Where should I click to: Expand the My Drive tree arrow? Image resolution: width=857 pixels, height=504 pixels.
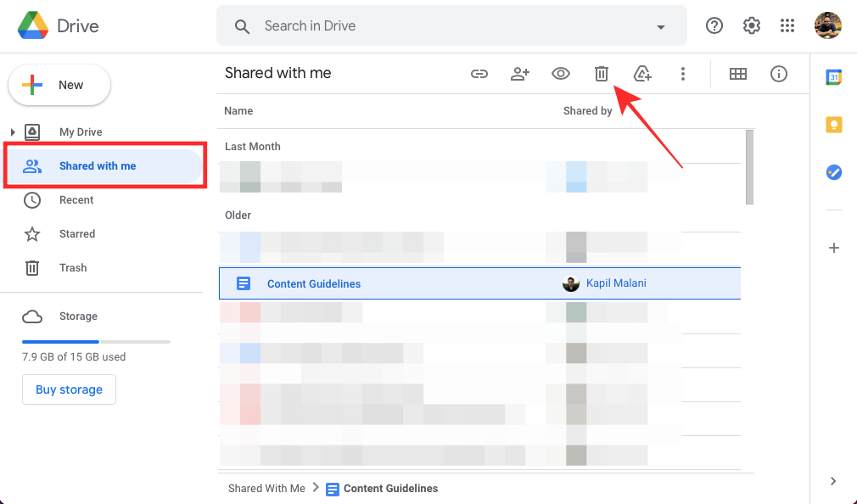click(12, 132)
